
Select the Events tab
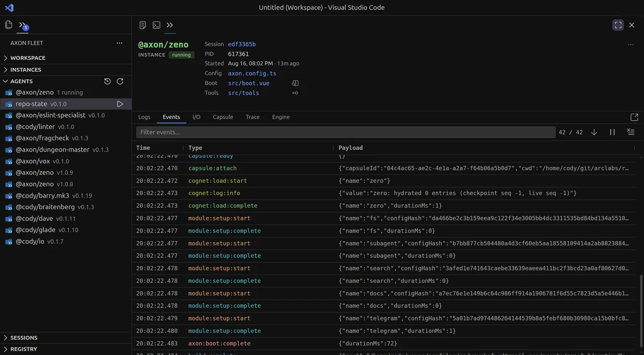(171, 117)
